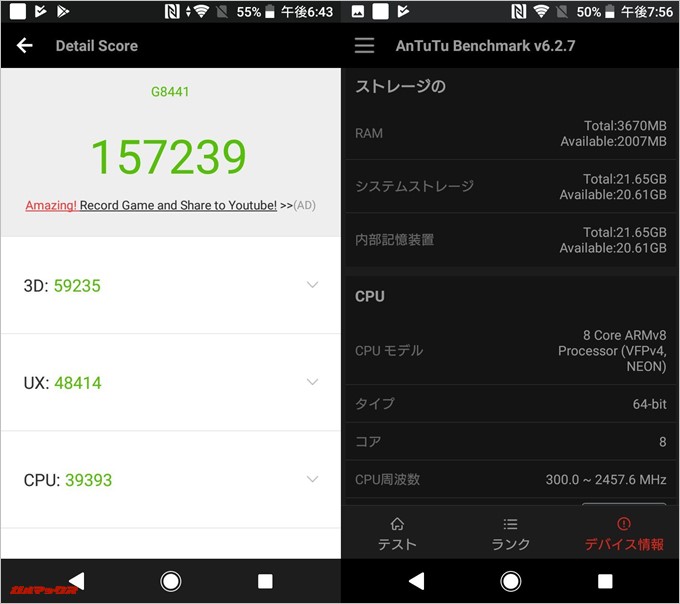Open the hamburger menu in AnTuTu Benchmark

364,46
